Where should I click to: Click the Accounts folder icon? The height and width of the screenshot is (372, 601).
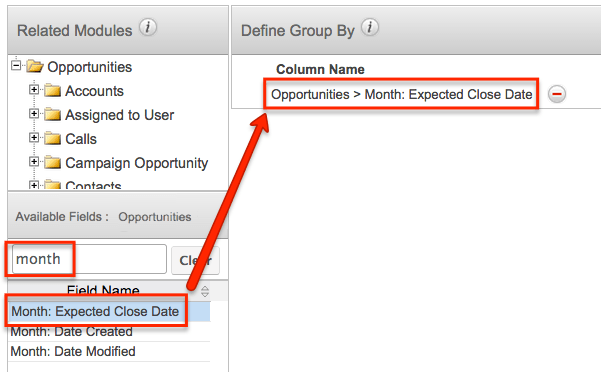click(53, 91)
